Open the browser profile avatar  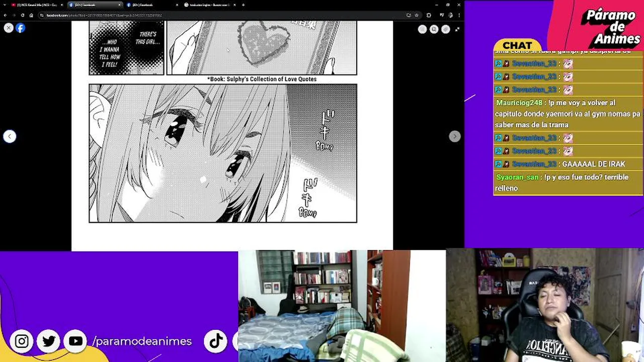(449, 15)
